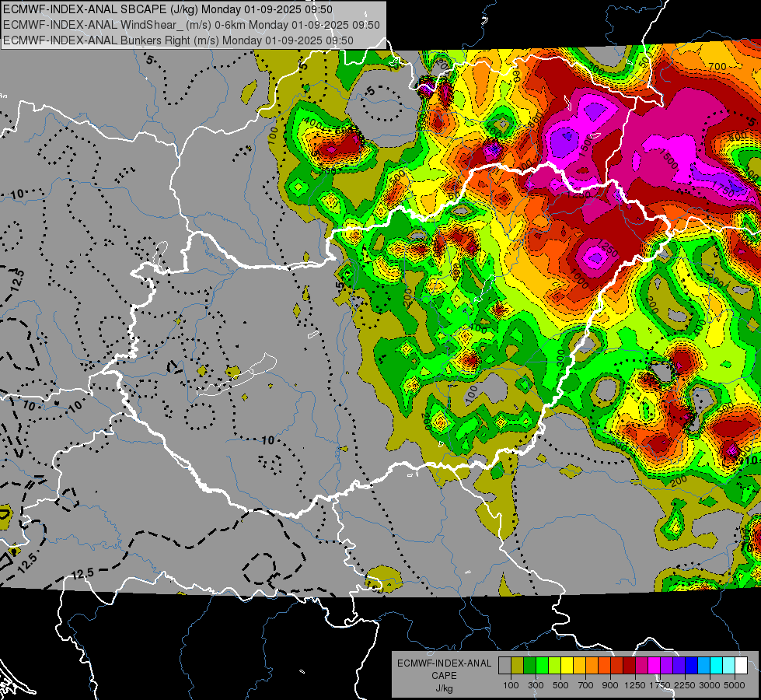Image resolution: width=761 pixels, height=700 pixels.
Task: Select the brick red swatch after the 900 tick
Action: tap(617, 665)
